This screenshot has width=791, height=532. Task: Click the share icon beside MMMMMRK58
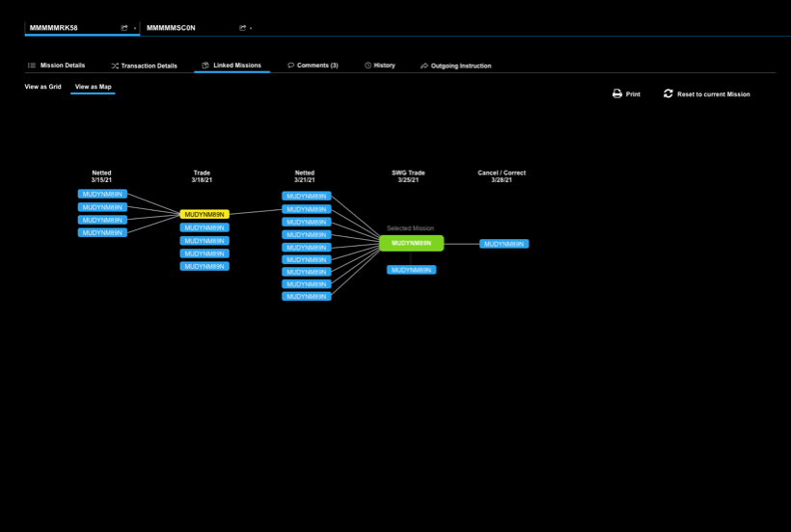(x=124, y=28)
